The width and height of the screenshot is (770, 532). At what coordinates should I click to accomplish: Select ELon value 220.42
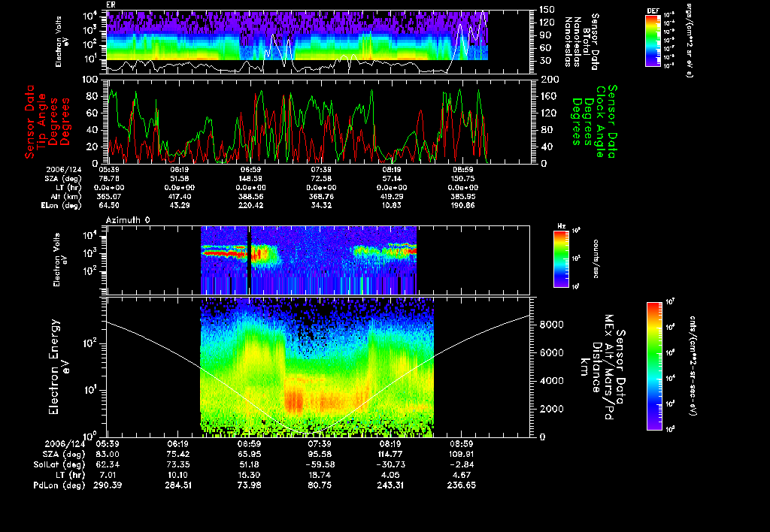250,206
